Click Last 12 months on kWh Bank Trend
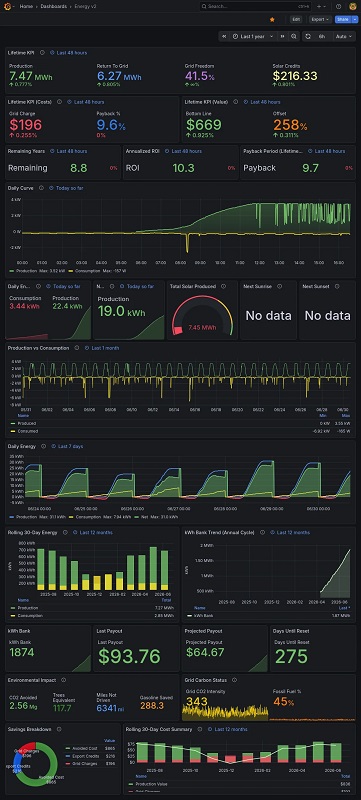This screenshot has width=361, height=800. (293, 532)
